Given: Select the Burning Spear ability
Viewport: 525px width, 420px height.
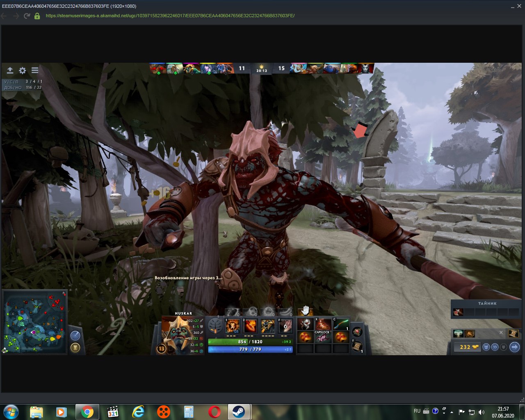Looking at the screenshot, I should point(250,326).
